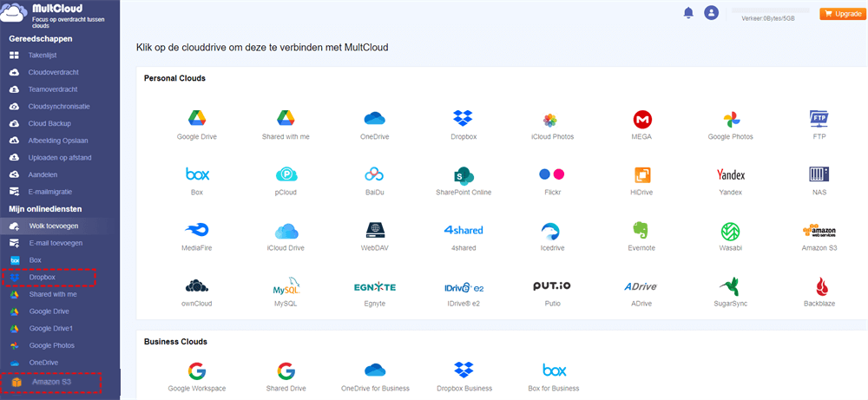868x400 pixels.
Task: Add the Flickr service
Action: coord(552,180)
